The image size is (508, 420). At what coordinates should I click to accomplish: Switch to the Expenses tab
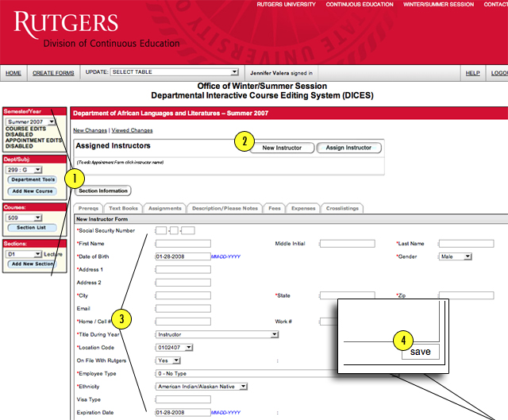pos(303,208)
